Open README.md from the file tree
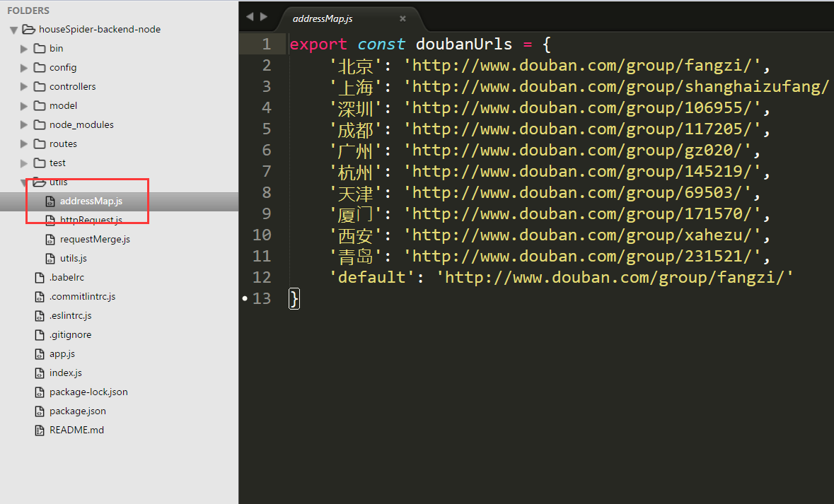Image resolution: width=834 pixels, height=504 pixels. pos(76,430)
